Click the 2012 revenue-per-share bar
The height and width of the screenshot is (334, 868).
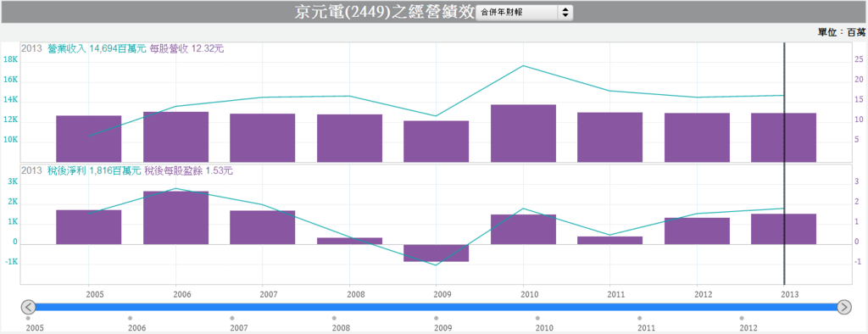tap(697, 137)
